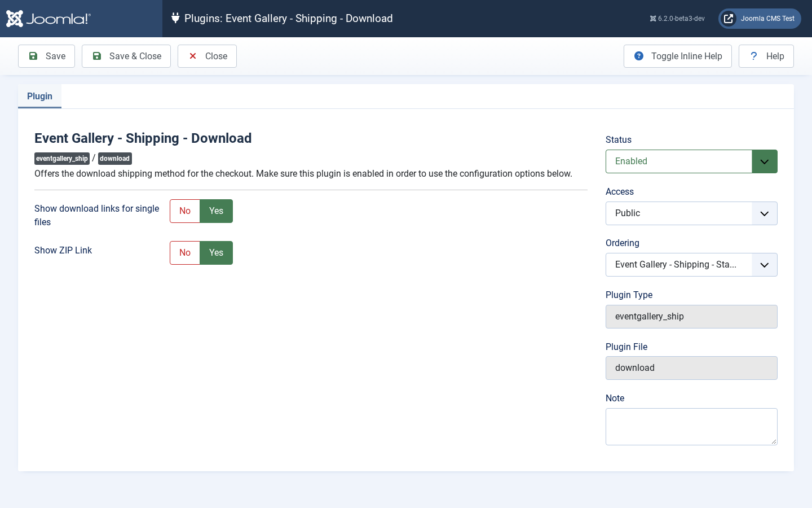Close the plugin editor with Close button
The image size is (812, 508).
tap(207, 56)
